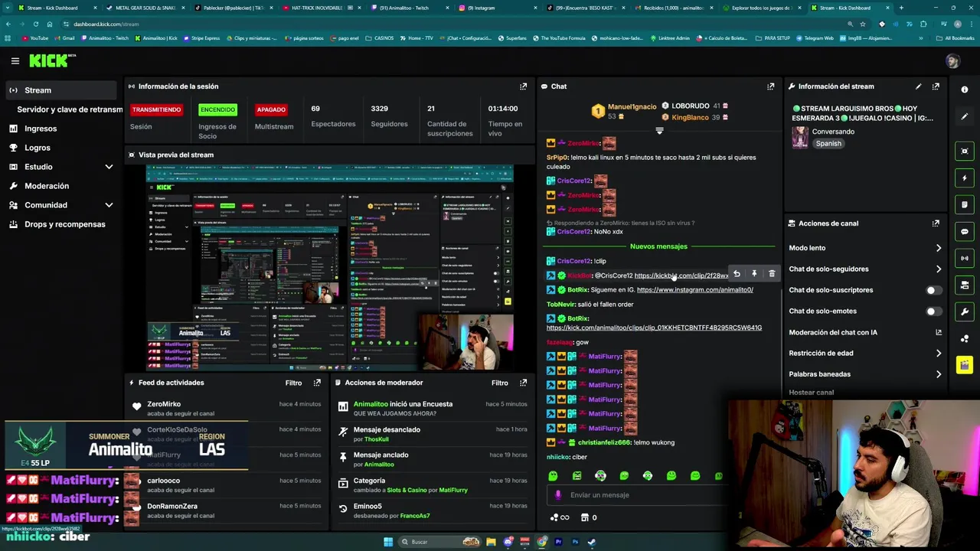Pop out the Chat panel
980x551 pixels.
[770, 86]
